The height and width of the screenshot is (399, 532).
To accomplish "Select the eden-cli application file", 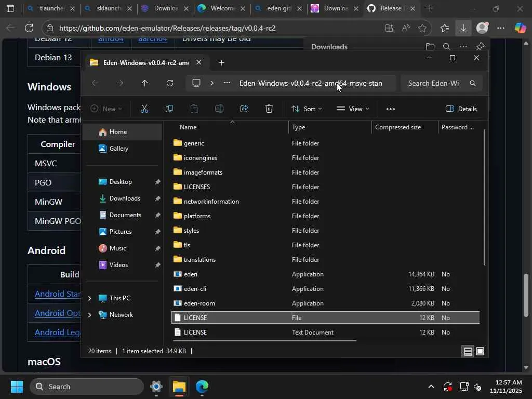I will click(x=325, y=289).
